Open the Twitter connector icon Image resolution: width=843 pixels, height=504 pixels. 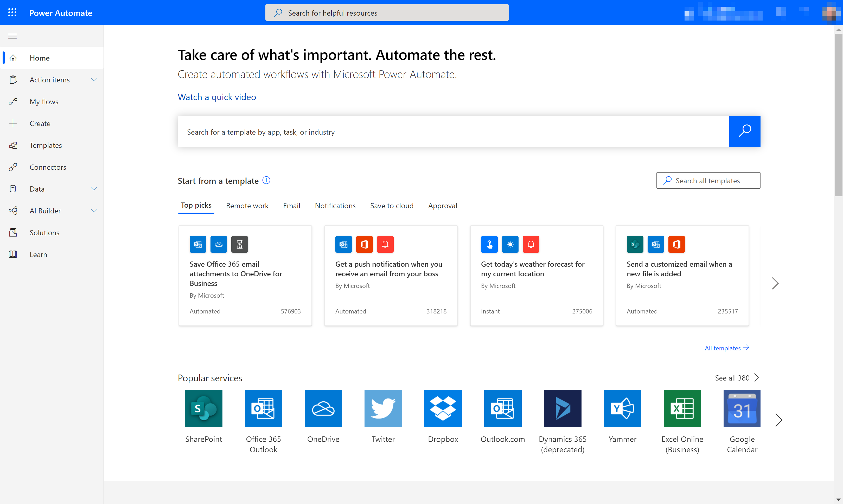point(383,408)
